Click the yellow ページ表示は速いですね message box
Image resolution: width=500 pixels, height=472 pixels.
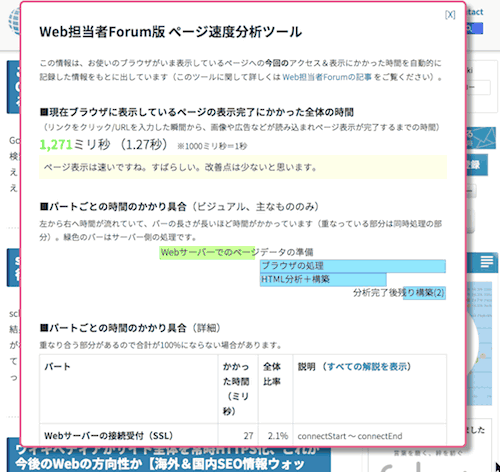tap(243, 167)
